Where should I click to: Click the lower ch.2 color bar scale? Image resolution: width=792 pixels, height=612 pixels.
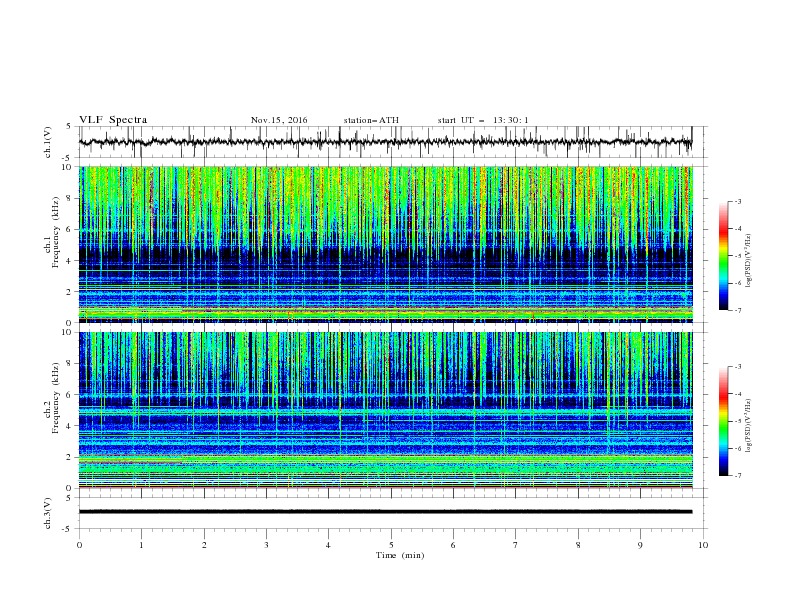tap(723, 421)
